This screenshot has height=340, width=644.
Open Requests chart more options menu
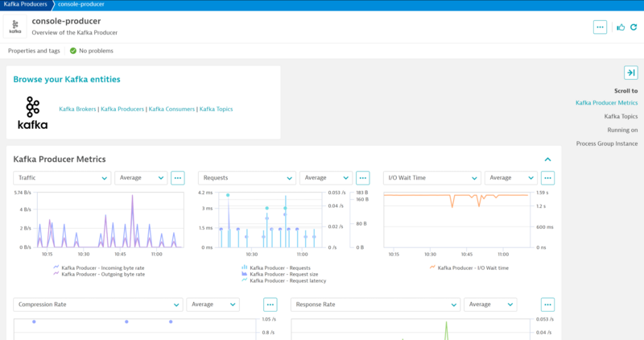tap(363, 178)
